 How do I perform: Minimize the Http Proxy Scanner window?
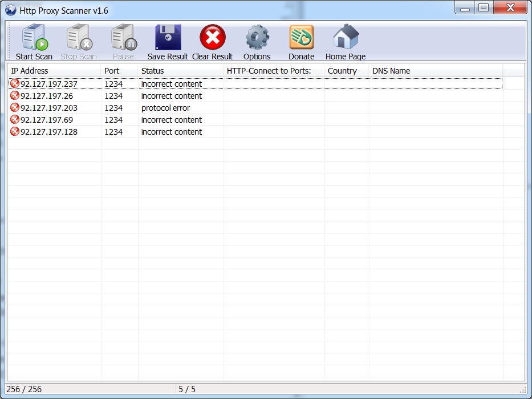(465, 8)
